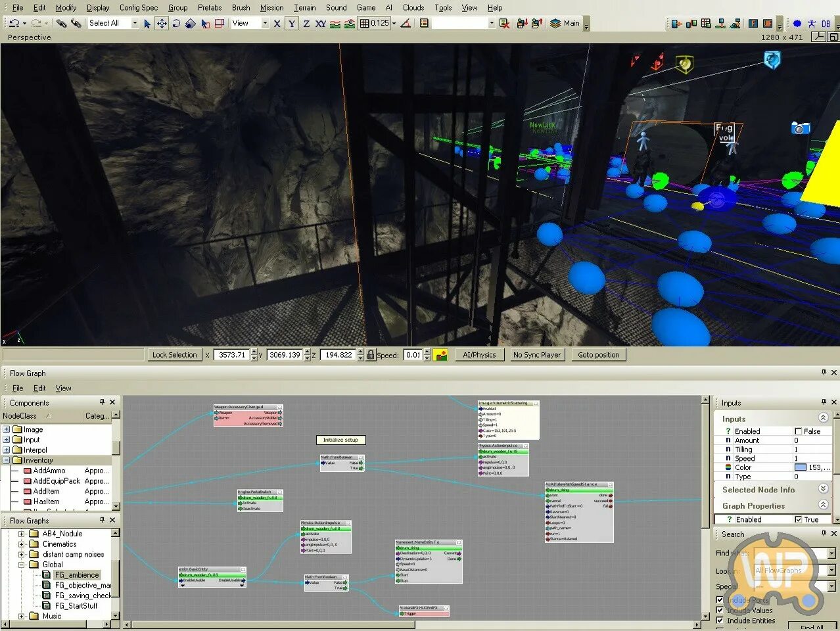Toggle No Sync Player option
The image size is (840, 631).
[537, 355]
